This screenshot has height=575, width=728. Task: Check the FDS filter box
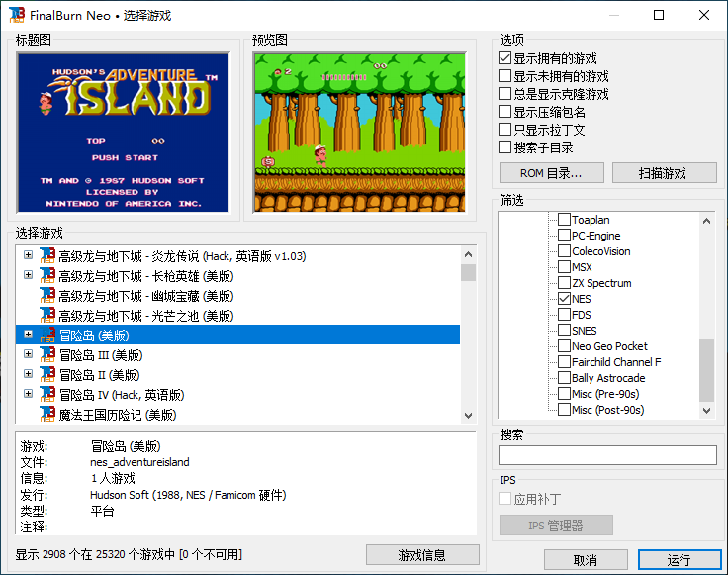click(x=564, y=314)
